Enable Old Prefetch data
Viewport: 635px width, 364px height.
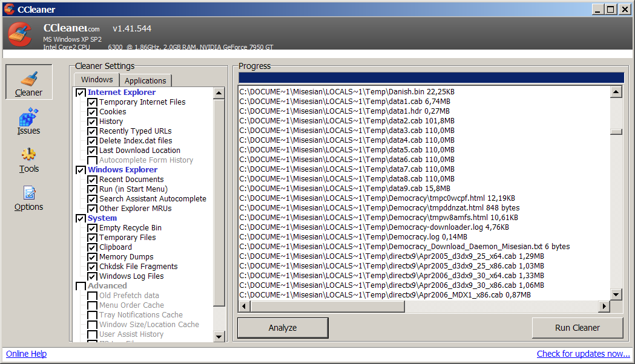(93, 296)
